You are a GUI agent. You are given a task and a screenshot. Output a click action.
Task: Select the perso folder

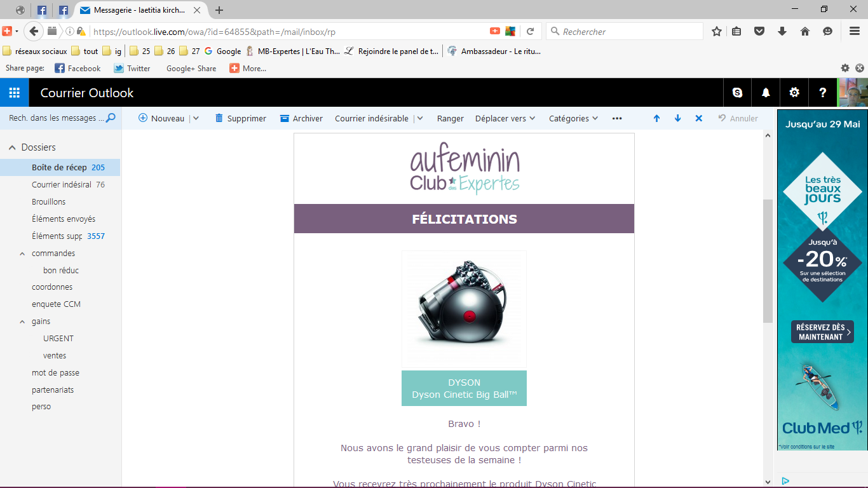coord(41,407)
